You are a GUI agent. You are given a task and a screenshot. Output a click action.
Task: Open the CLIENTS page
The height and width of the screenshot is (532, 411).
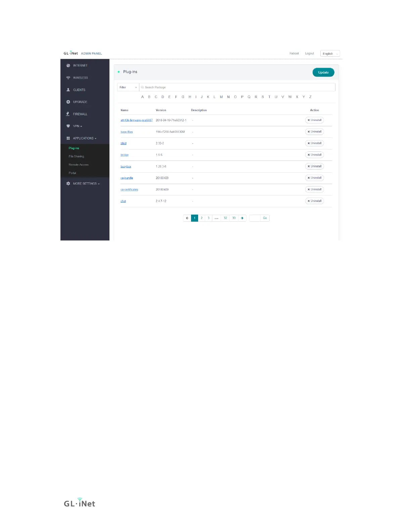pos(79,90)
